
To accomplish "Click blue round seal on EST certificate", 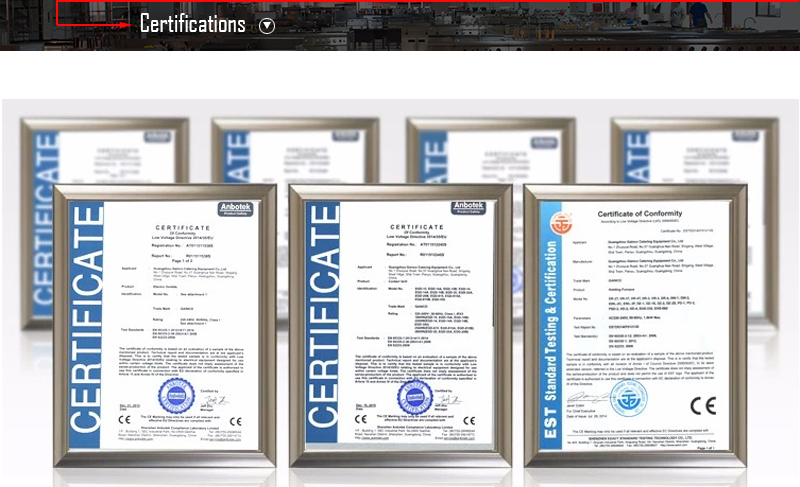I will click(629, 399).
